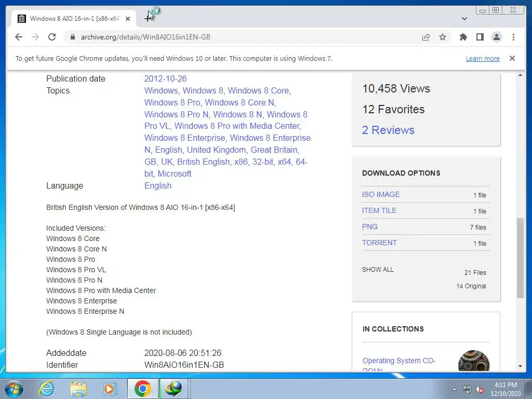Click SHOW ALL download files

pos(378,270)
